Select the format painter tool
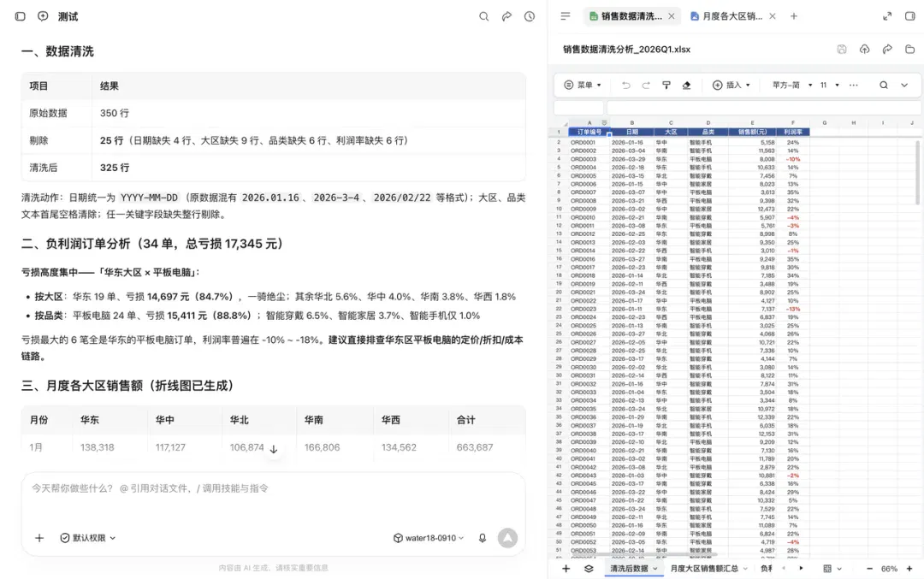 point(666,86)
